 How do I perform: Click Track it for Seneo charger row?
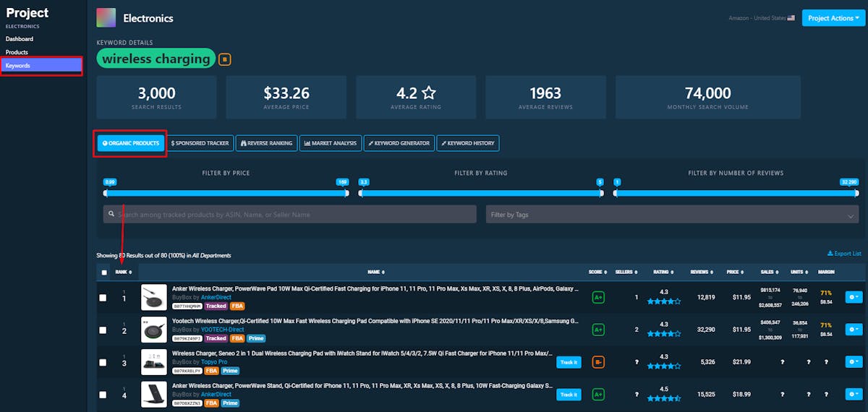569,362
